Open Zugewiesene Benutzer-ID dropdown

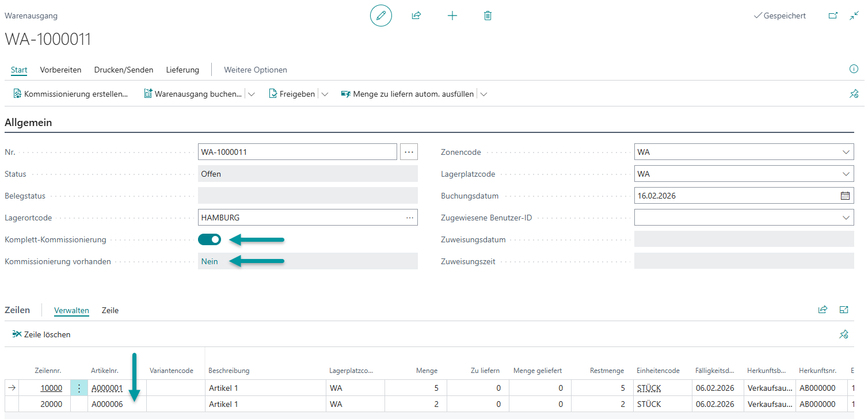click(846, 218)
